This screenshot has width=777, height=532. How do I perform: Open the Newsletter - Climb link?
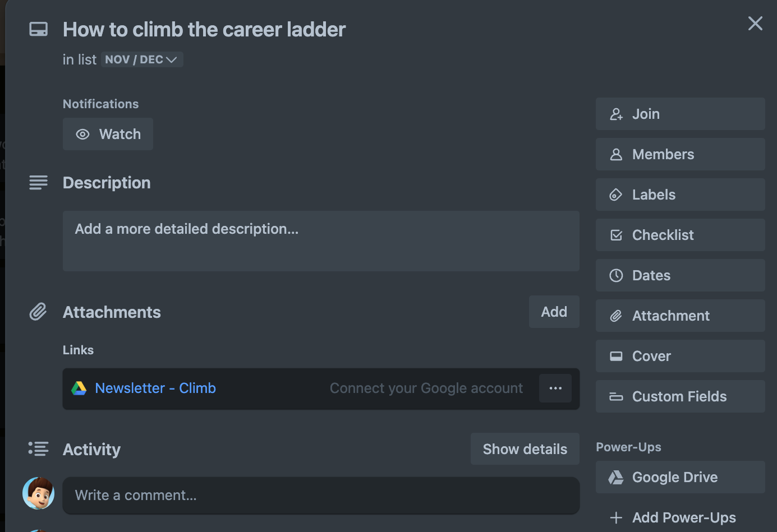click(x=155, y=388)
